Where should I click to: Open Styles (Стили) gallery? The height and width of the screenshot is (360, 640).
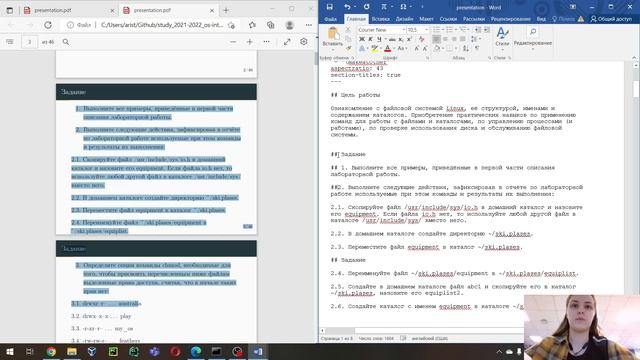502,38
